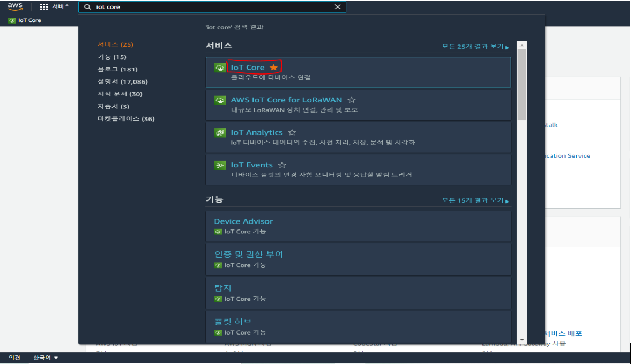Click 서비스 label in top navigation
632x364 pixels.
tap(61, 6)
